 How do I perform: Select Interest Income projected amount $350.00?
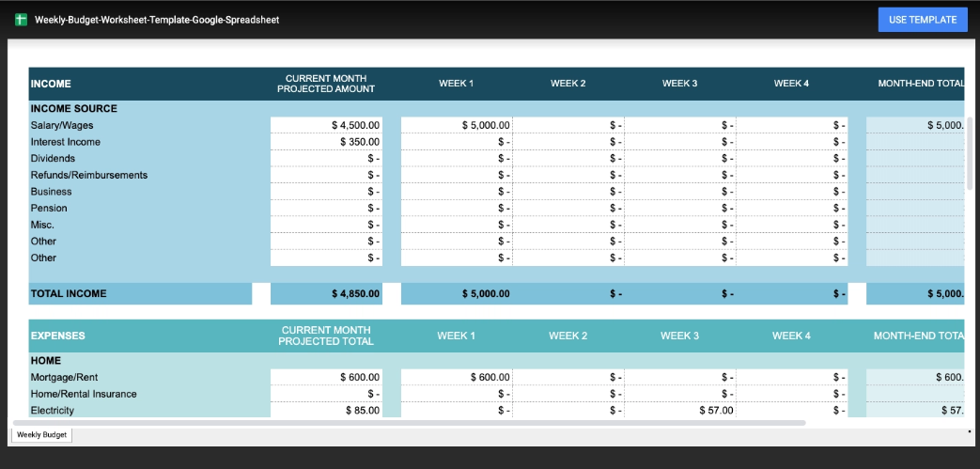coord(326,142)
